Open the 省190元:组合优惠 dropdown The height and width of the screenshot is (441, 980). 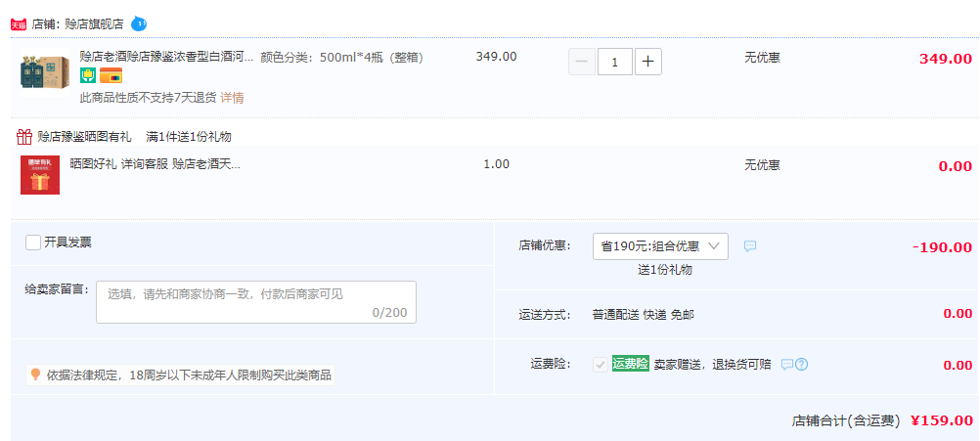(660, 246)
